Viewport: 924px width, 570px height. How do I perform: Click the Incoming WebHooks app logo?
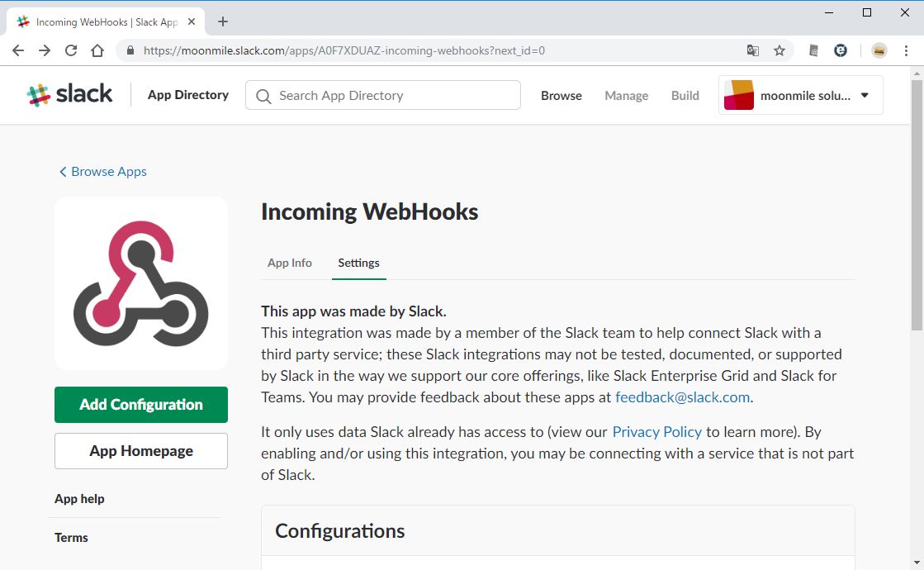[x=141, y=283]
